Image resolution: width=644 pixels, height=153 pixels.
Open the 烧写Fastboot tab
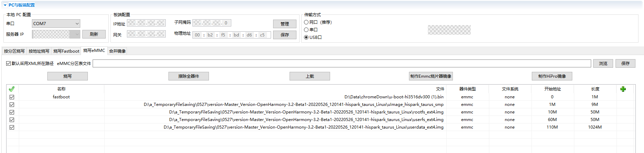click(66, 51)
